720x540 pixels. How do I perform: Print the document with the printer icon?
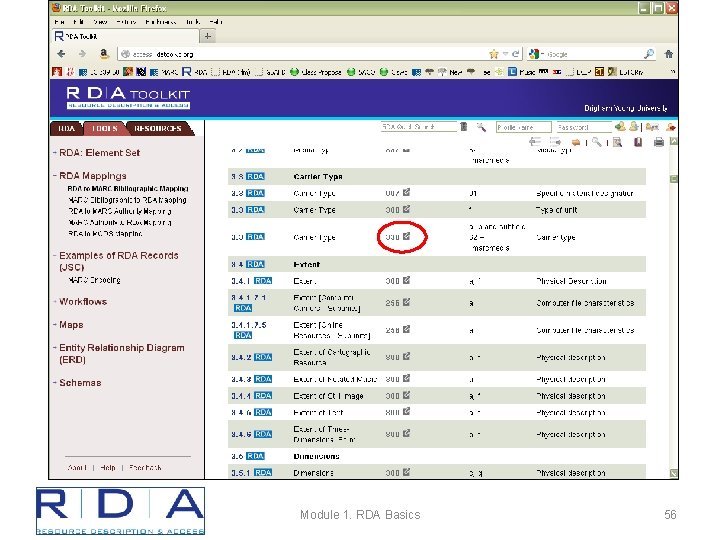[x=658, y=142]
